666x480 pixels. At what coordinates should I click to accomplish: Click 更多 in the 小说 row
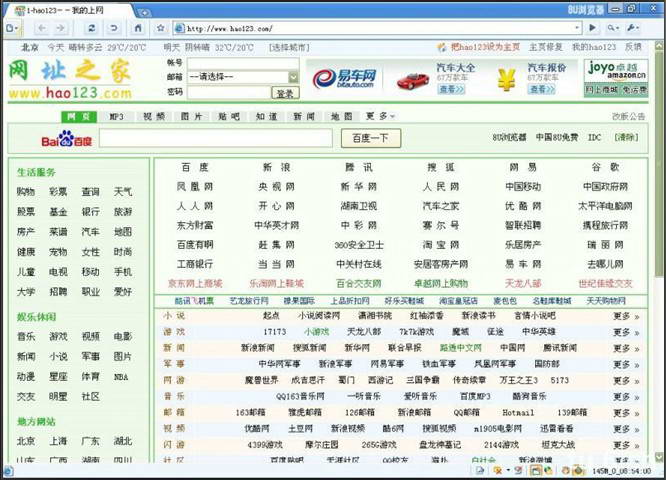tap(626, 316)
